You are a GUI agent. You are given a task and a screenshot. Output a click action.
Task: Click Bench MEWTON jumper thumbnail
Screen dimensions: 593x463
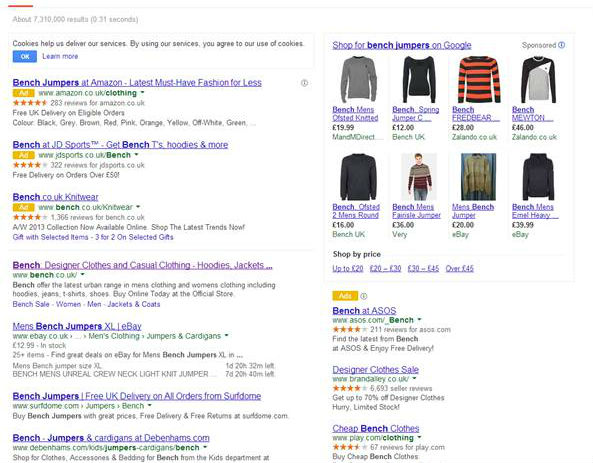(x=539, y=79)
